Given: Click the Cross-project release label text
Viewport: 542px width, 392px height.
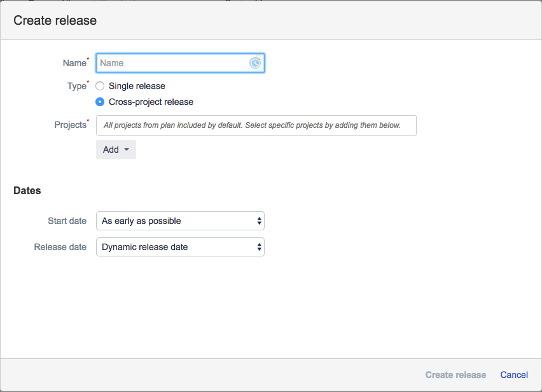Looking at the screenshot, I should (x=151, y=102).
